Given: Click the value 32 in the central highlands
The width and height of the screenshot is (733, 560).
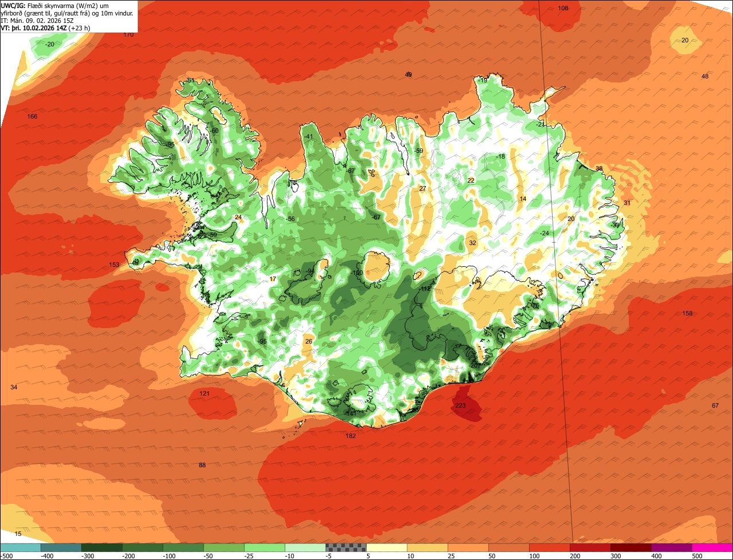Looking at the screenshot, I should tap(472, 243).
